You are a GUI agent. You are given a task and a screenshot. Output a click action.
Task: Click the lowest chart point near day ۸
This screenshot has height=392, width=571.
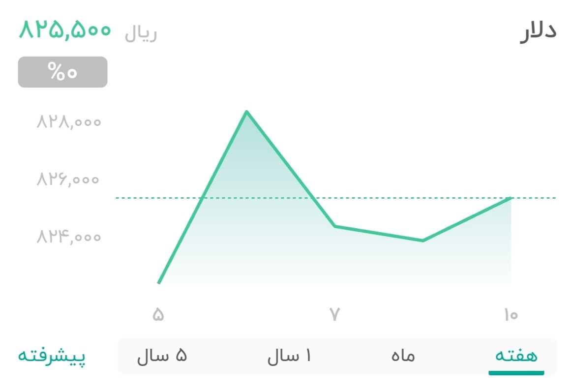(x=423, y=241)
